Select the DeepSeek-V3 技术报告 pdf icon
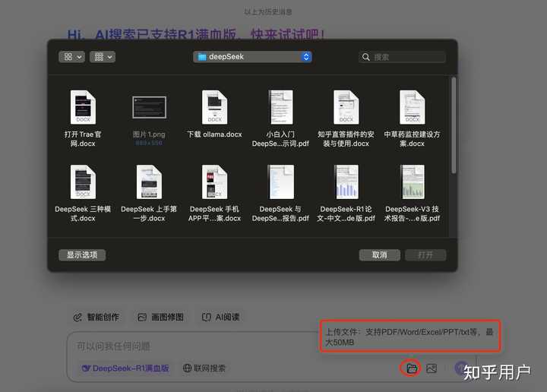 (x=413, y=182)
